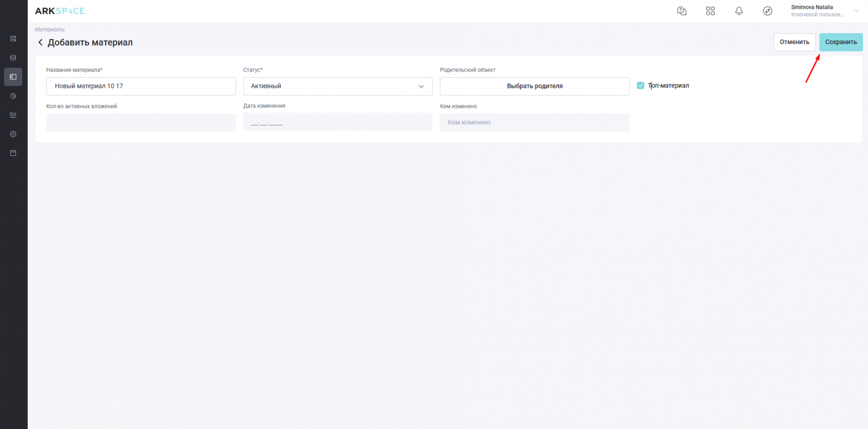Expand the Smirnova Natalia user menu chevron
This screenshot has width=868, height=429.
point(857,11)
